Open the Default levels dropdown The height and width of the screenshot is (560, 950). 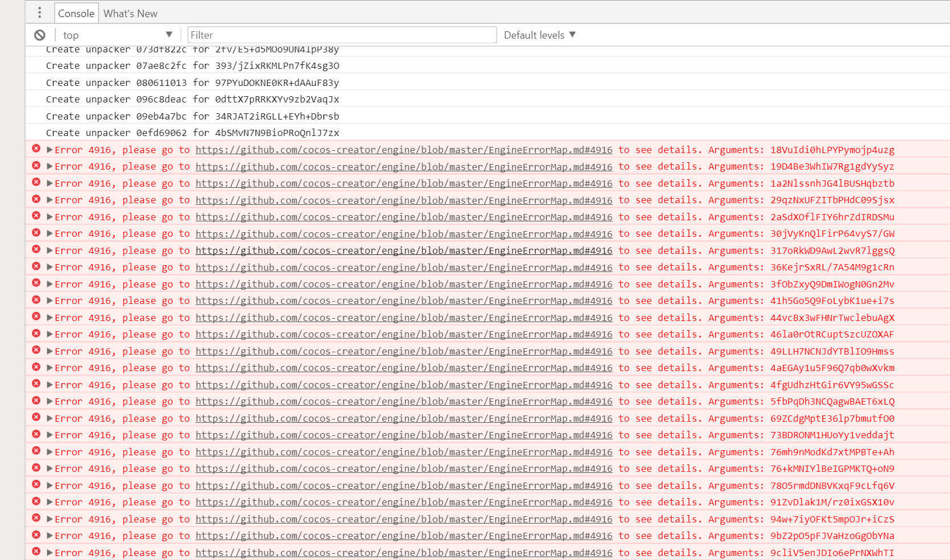(x=539, y=35)
